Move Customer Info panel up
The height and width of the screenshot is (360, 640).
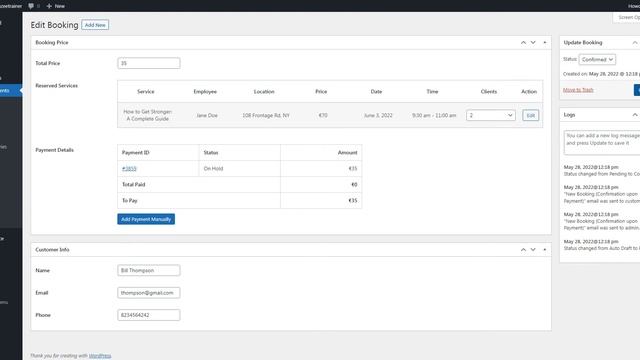[x=523, y=249]
